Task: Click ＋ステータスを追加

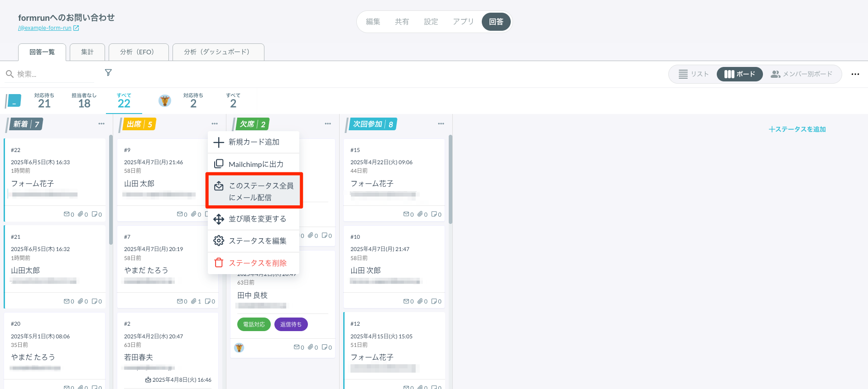Action: tap(797, 129)
